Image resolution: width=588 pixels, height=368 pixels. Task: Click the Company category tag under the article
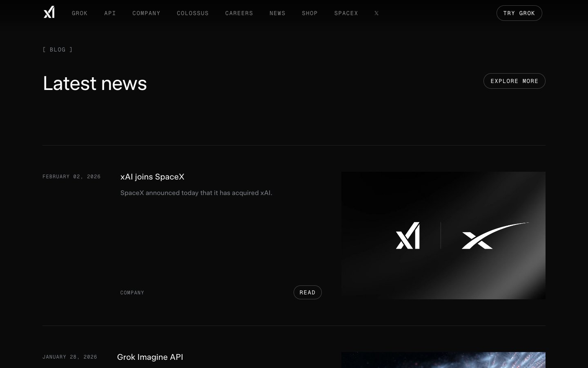tap(132, 293)
